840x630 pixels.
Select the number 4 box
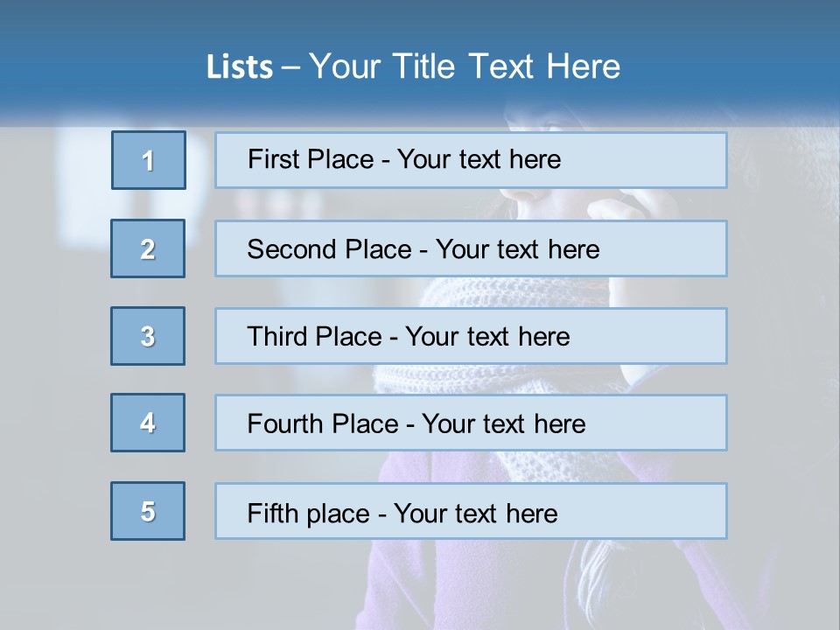(148, 423)
